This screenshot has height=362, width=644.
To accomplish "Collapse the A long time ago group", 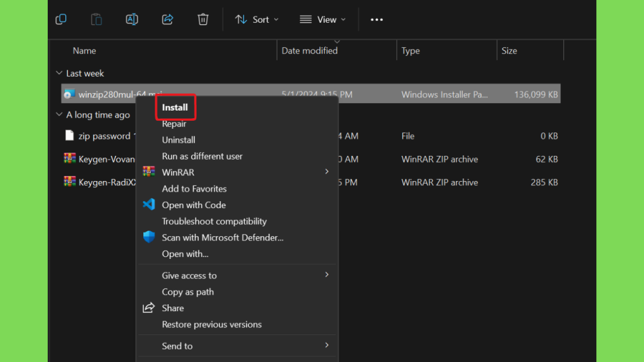I will tap(59, 115).
